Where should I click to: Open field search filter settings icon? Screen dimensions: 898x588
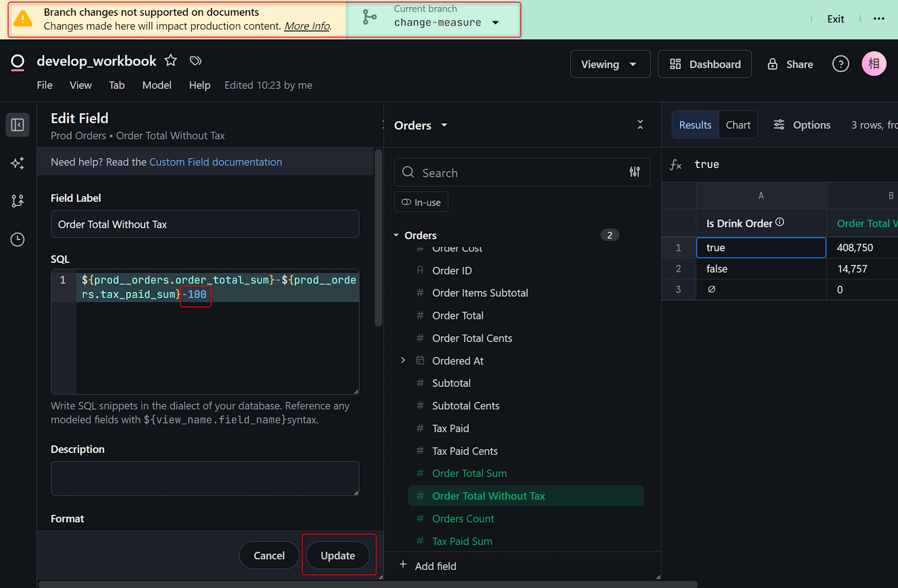click(x=634, y=171)
